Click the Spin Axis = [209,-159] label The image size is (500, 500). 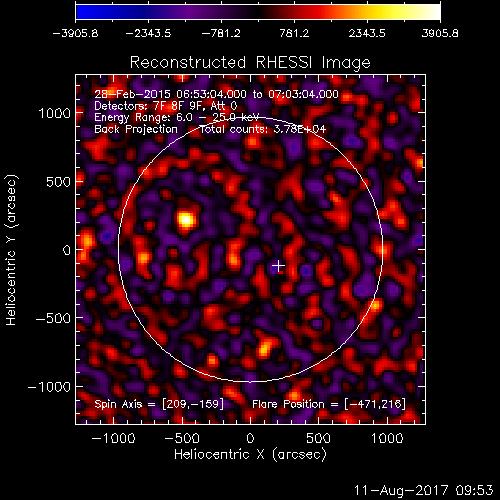(x=159, y=404)
